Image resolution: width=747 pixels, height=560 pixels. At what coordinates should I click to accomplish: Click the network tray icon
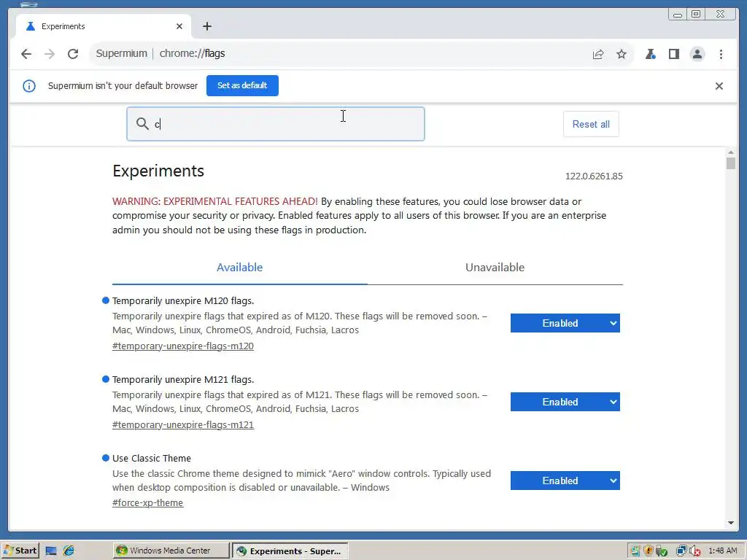point(681,551)
